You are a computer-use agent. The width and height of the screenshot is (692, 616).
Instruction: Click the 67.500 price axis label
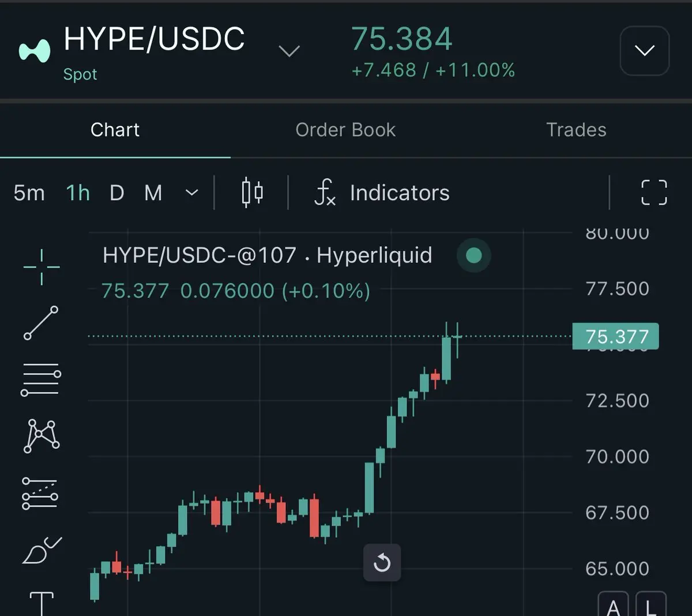[x=618, y=512]
